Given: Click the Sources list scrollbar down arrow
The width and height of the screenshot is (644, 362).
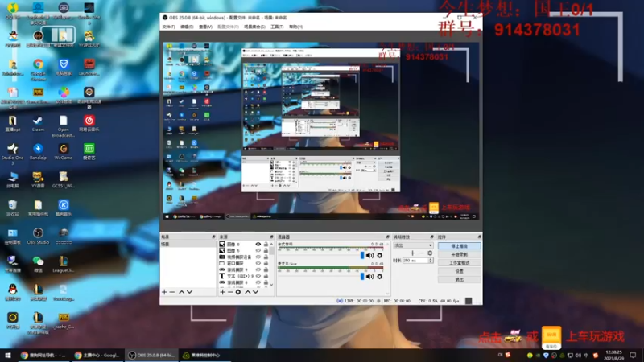Looking at the screenshot, I should (x=271, y=285).
